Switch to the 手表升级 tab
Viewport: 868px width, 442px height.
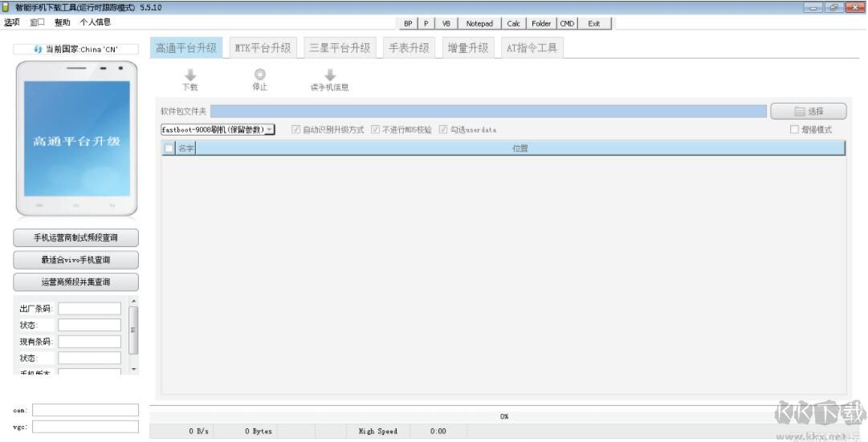[409, 47]
